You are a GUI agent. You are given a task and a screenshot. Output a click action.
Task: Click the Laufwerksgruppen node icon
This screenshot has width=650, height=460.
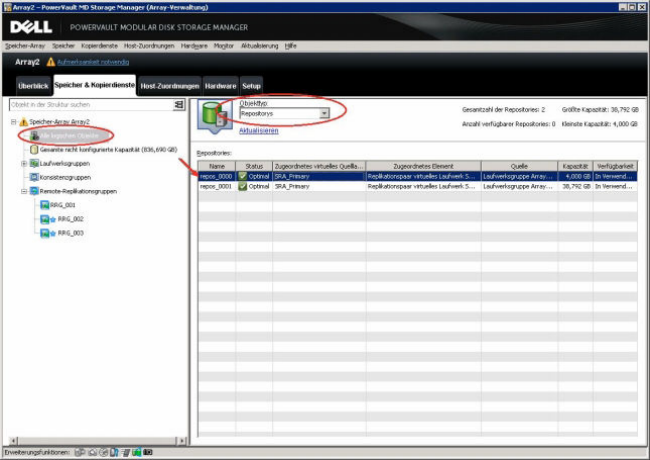(x=34, y=163)
